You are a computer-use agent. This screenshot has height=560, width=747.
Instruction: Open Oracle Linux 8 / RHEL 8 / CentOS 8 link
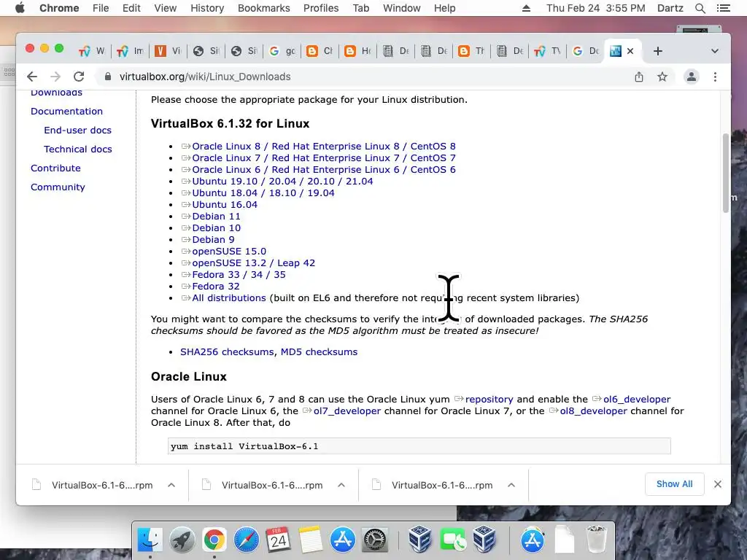coord(323,146)
